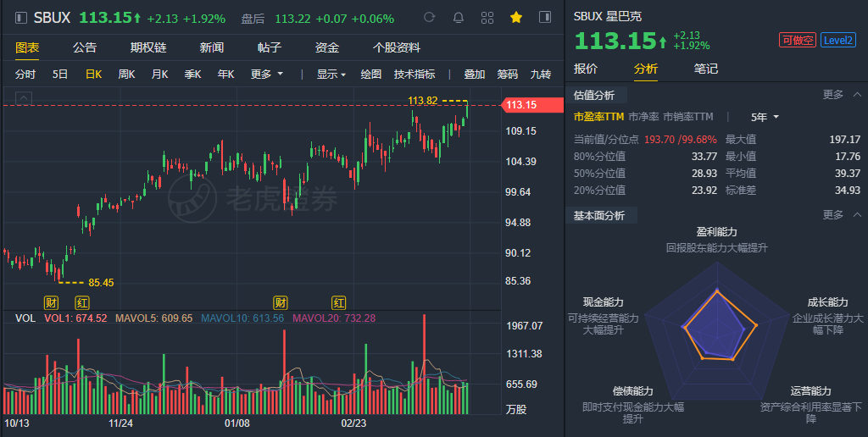868x437 pixels.
Task: Click 更多 in the 基本面分析 section
Action: coord(833,214)
